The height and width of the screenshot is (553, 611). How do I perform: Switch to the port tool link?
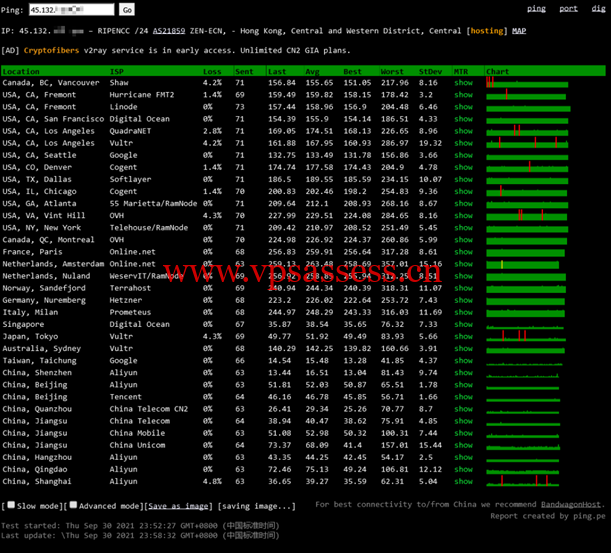(x=568, y=9)
